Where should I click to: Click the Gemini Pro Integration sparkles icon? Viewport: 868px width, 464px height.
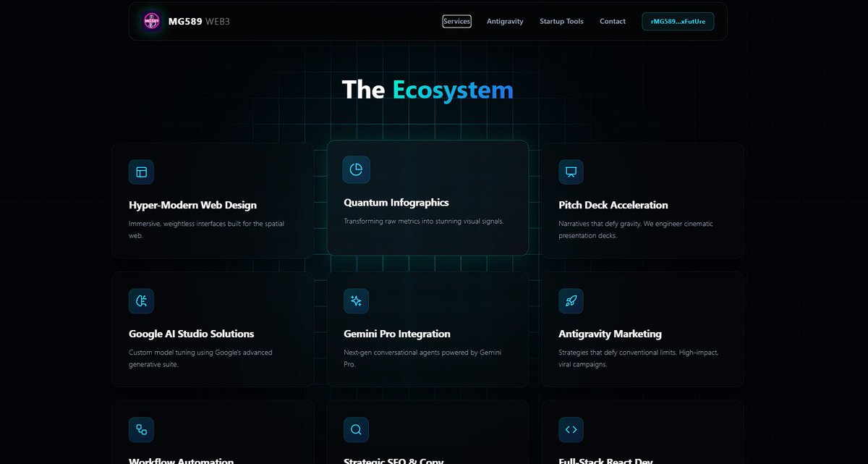(356, 301)
